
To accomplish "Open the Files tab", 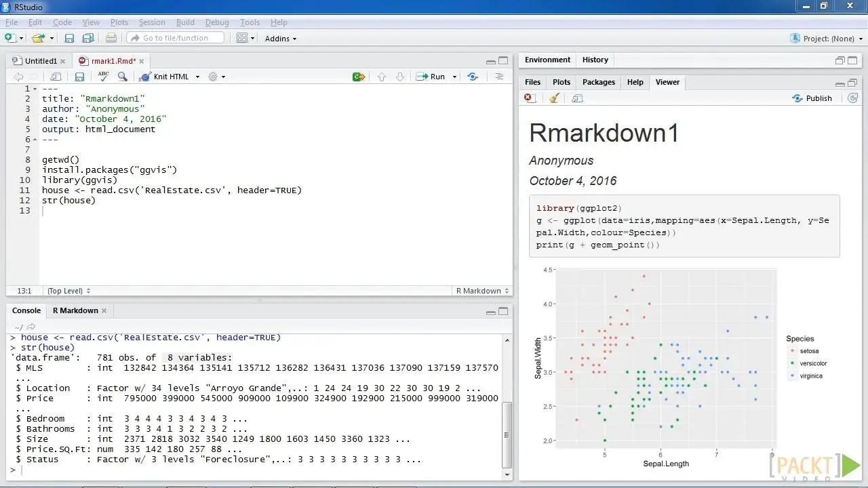I will pyautogui.click(x=533, y=82).
